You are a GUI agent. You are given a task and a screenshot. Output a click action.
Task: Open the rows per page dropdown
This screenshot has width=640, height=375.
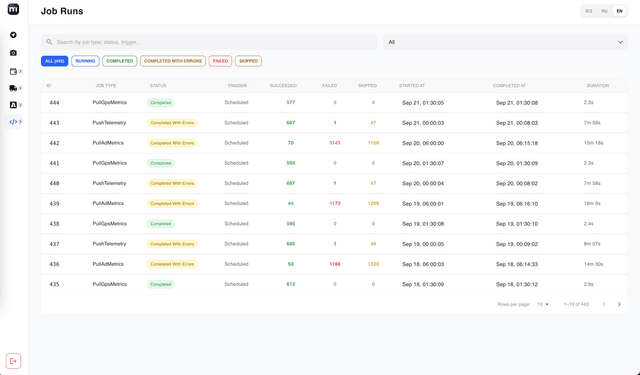[543, 304]
